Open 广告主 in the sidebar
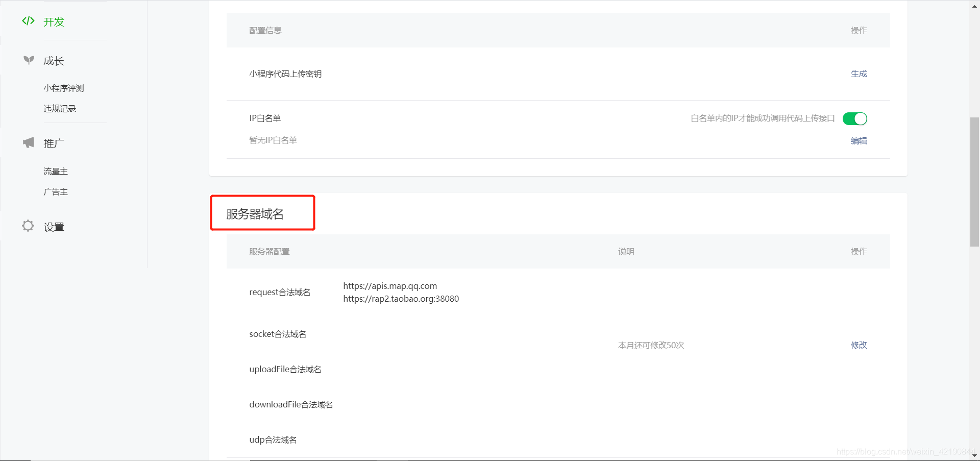Image resolution: width=980 pixels, height=461 pixels. [56, 191]
